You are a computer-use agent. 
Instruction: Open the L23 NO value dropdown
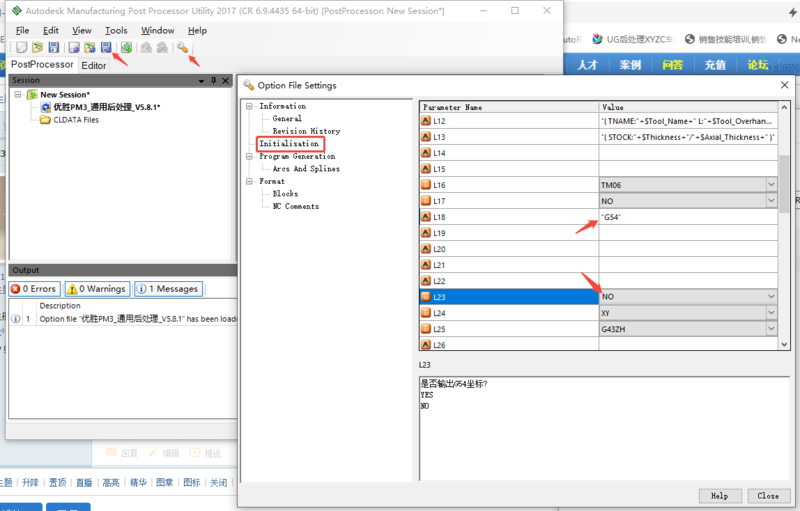click(x=770, y=297)
